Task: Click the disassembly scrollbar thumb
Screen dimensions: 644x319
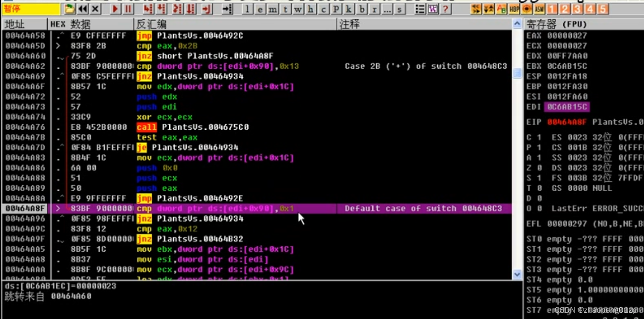Action: click(517, 74)
